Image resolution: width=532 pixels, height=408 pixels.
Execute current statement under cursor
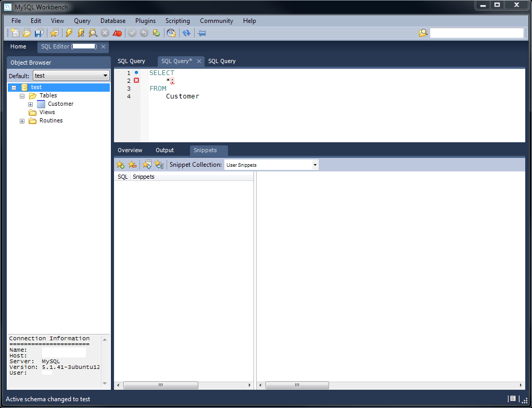(x=81, y=33)
